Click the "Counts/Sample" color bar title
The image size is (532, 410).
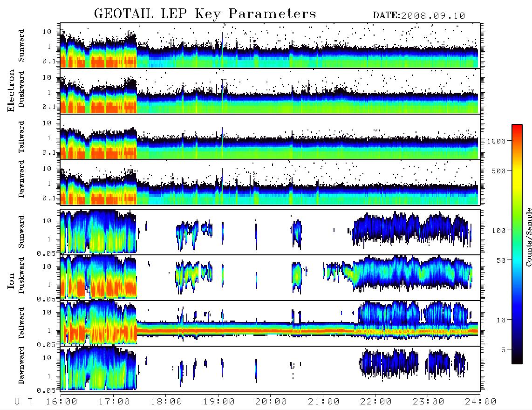(x=528, y=237)
